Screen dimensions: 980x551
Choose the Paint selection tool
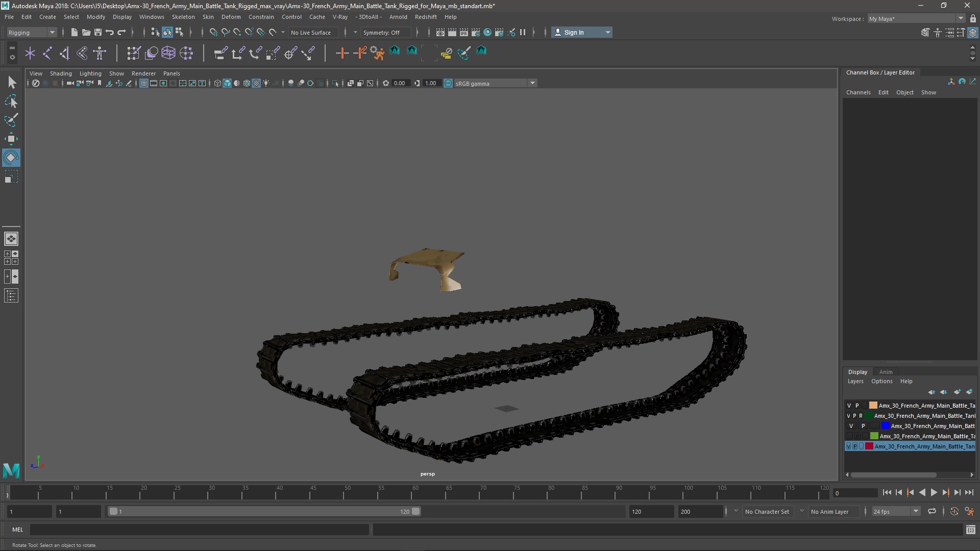coord(11,120)
